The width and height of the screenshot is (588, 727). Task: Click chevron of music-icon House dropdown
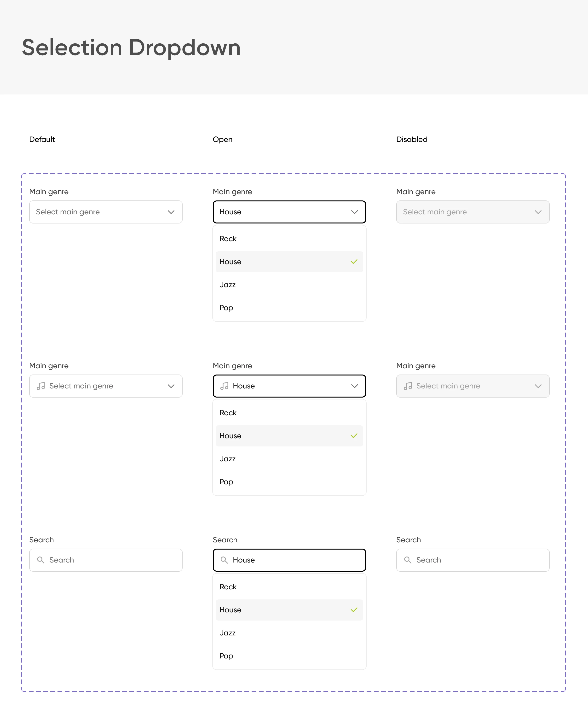click(x=355, y=386)
